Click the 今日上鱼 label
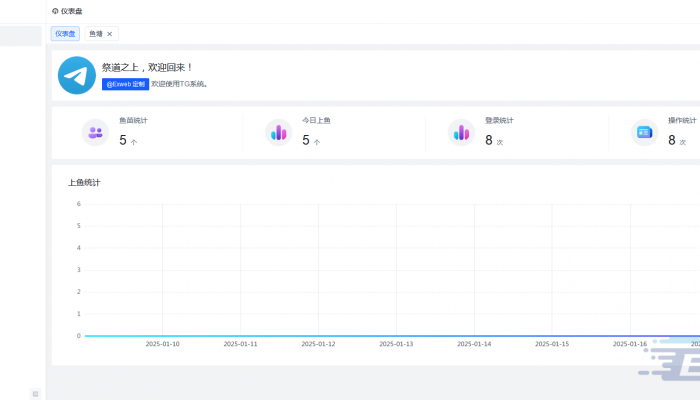 [x=317, y=121]
